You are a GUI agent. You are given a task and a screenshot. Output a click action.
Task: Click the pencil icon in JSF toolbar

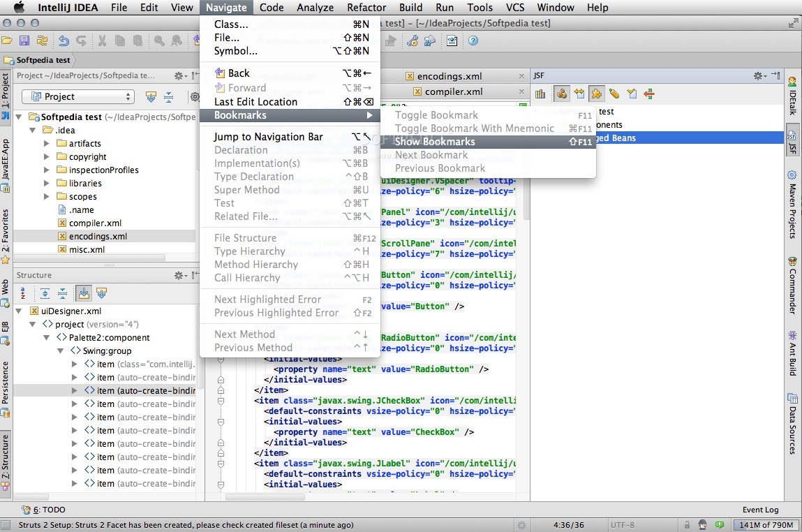(x=614, y=94)
